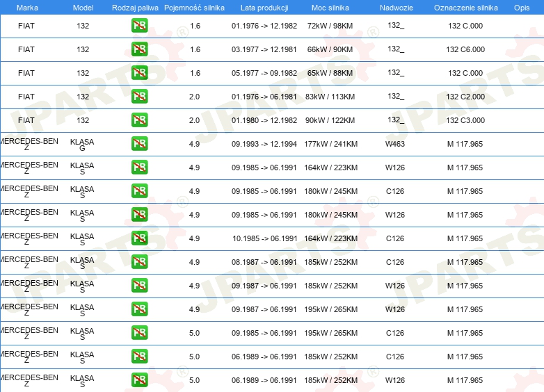
Task: Click the Pojemność silnika column header
Action: [x=194, y=8]
